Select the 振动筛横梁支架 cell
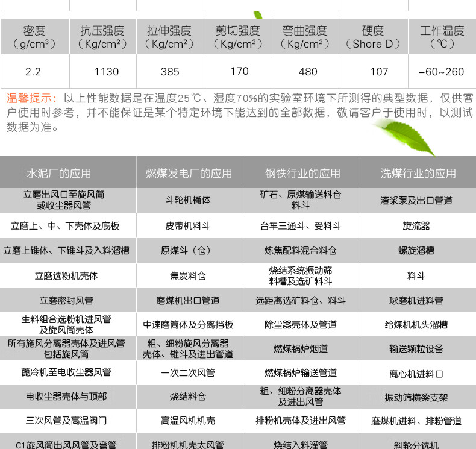This screenshot has height=449, width=476. click(x=416, y=397)
